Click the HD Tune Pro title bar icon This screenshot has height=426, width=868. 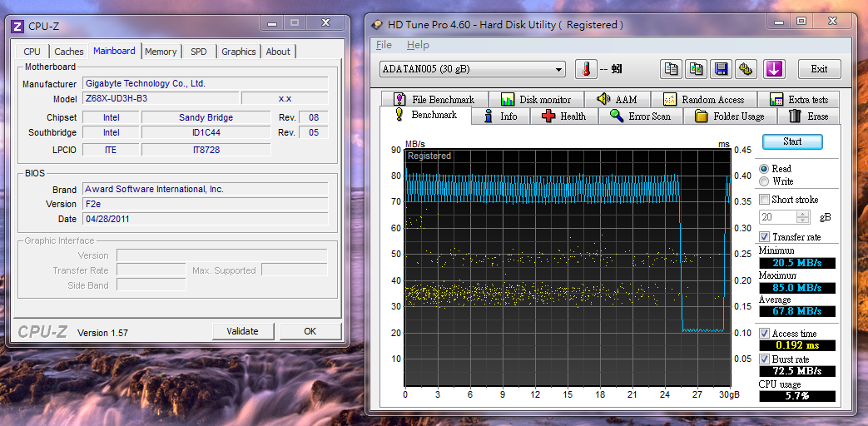pyautogui.click(x=377, y=25)
